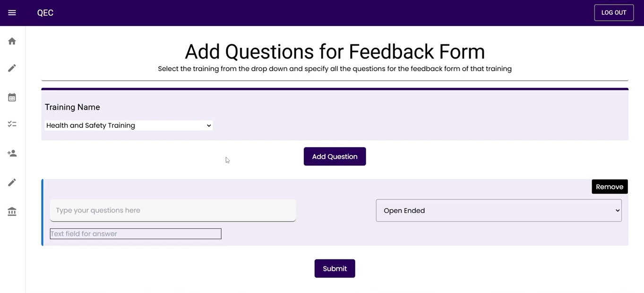The image size is (644, 293).
Task: Open the bank building icon in sidebar
Action: click(x=12, y=211)
